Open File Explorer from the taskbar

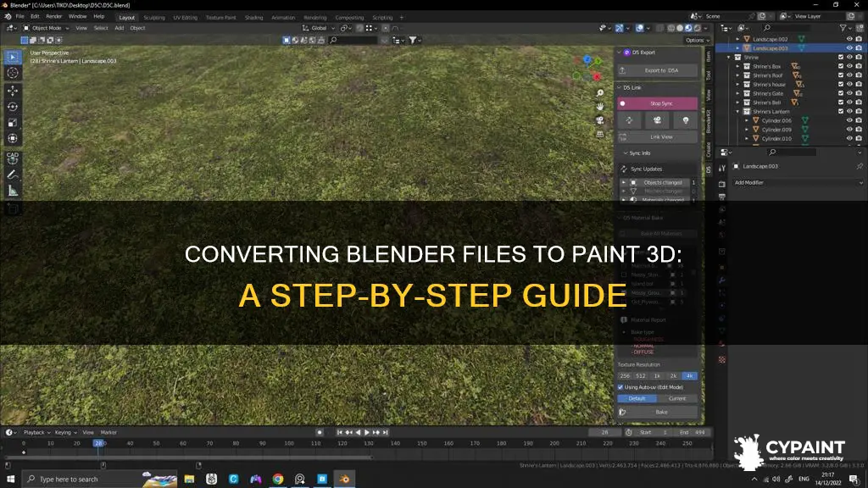(x=189, y=479)
